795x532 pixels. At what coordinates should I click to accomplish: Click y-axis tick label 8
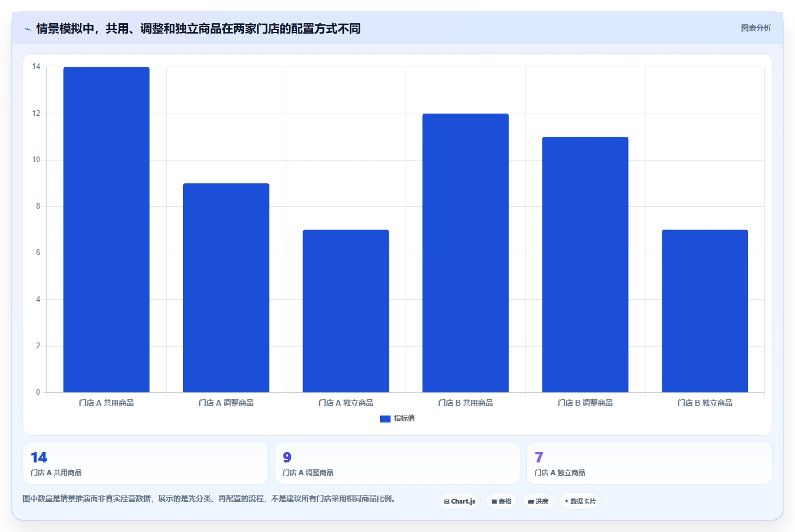click(38, 206)
